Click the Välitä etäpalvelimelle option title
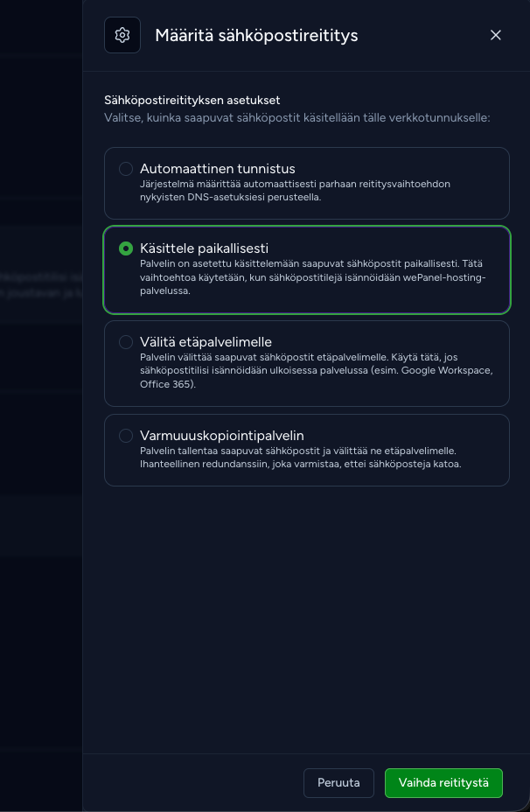Viewport: 530px width, 812px height. coord(206,342)
